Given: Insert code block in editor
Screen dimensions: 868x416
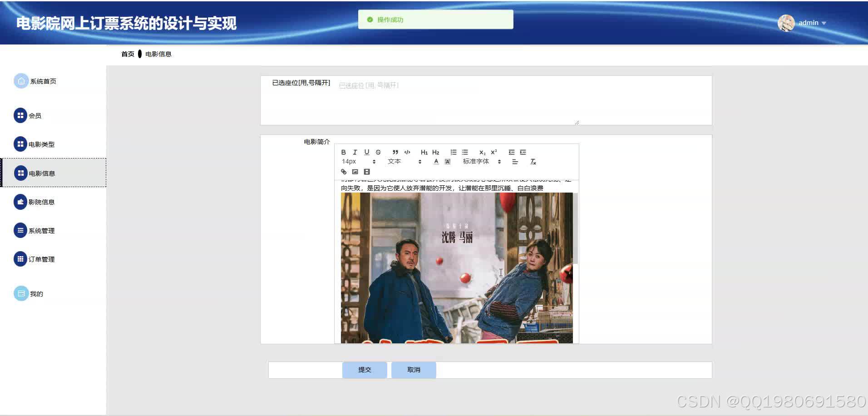Looking at the screenshot, I should point(407,152).
